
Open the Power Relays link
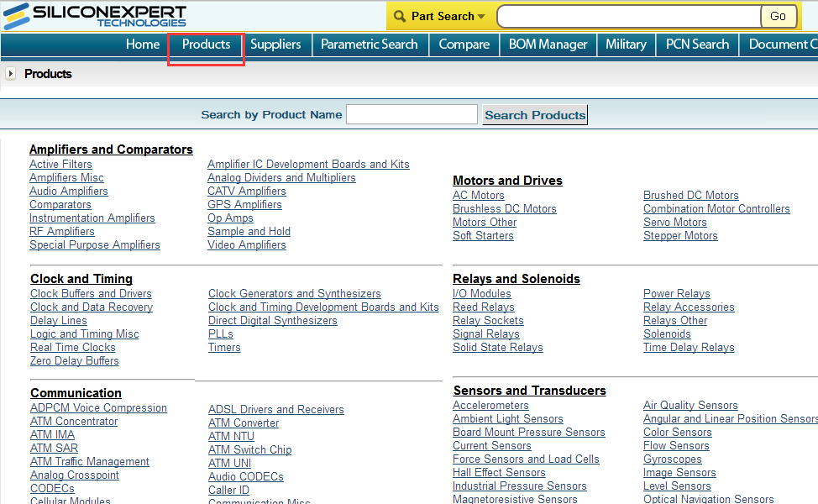pyautogui.click(x=677, y=293)
